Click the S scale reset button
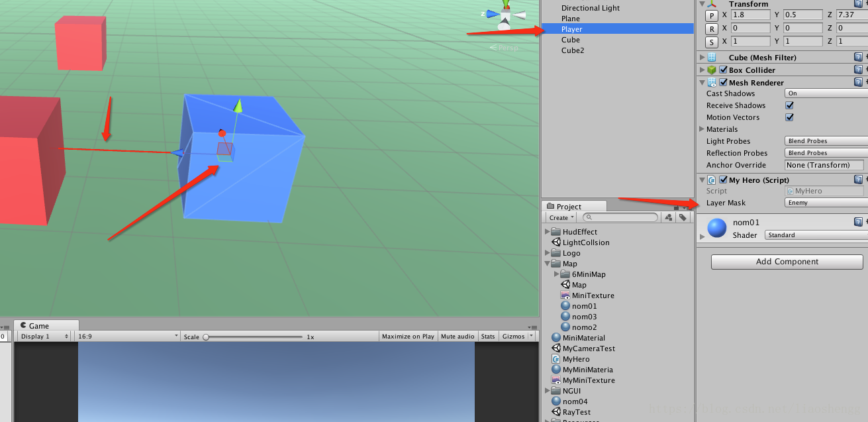Screen dimensions: 868x422 tap(711, 42)
